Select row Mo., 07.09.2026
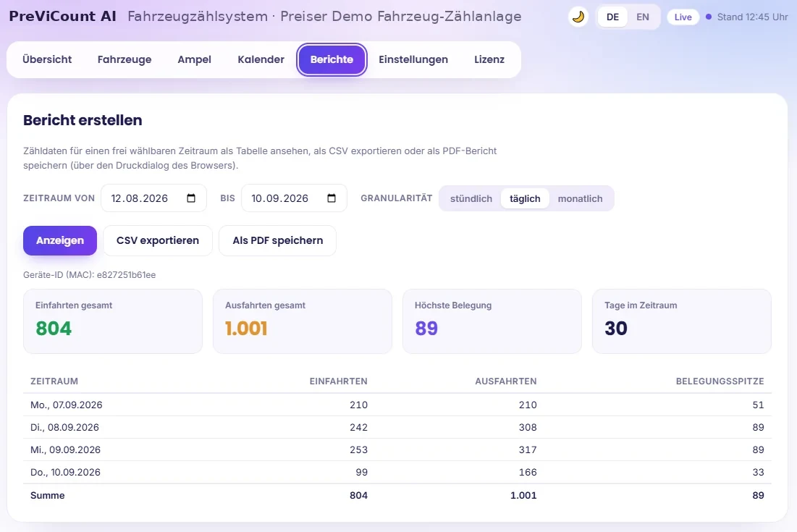This screenshot has height=532, width=797. pos(397,405)
